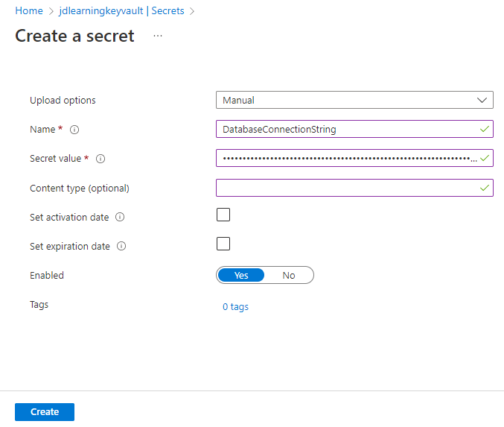Open jdlearningkeyvault | Secrets breadcrumb
This screenshot has height=427, width=504.
[121, 10]
